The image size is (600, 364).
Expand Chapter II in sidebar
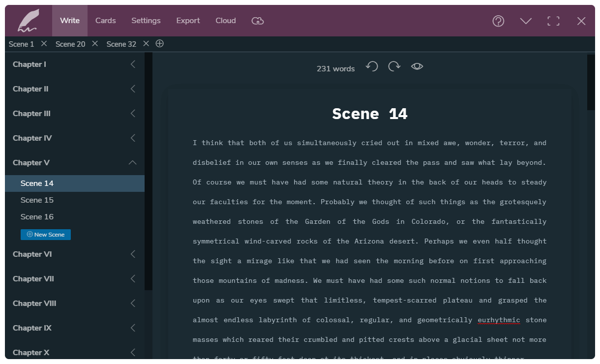point(133,89)
